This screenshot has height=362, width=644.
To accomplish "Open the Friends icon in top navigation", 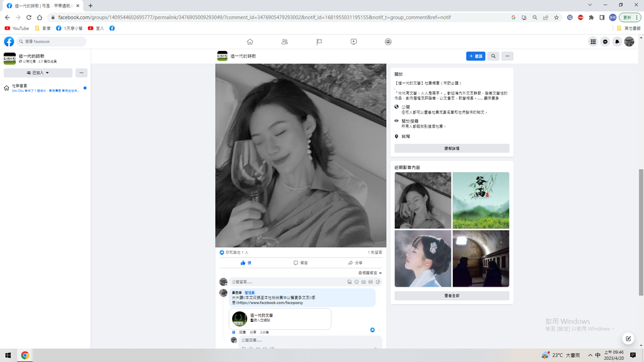I will coord(284,41).
